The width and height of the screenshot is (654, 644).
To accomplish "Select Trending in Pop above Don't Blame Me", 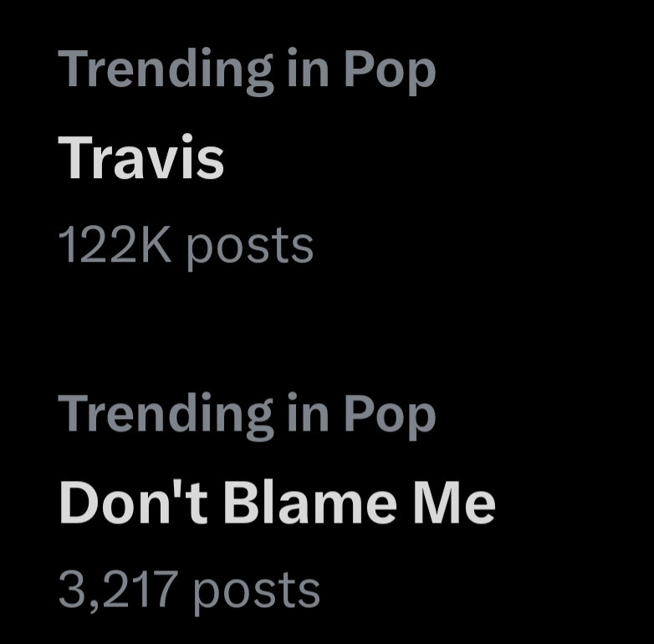I will click(x=247, y=413).
